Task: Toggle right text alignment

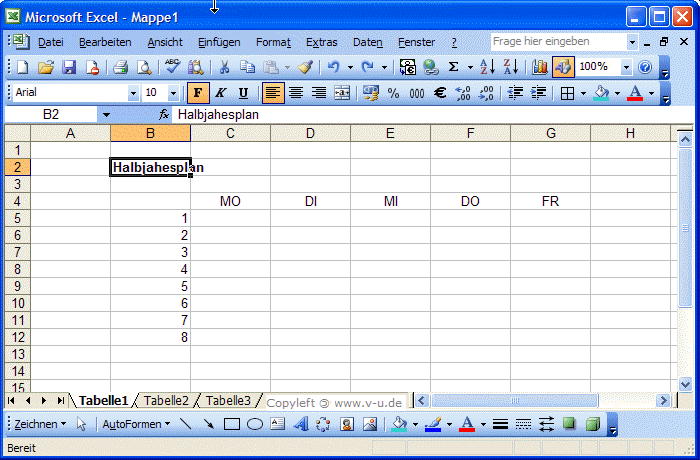Action: (319, 93)
